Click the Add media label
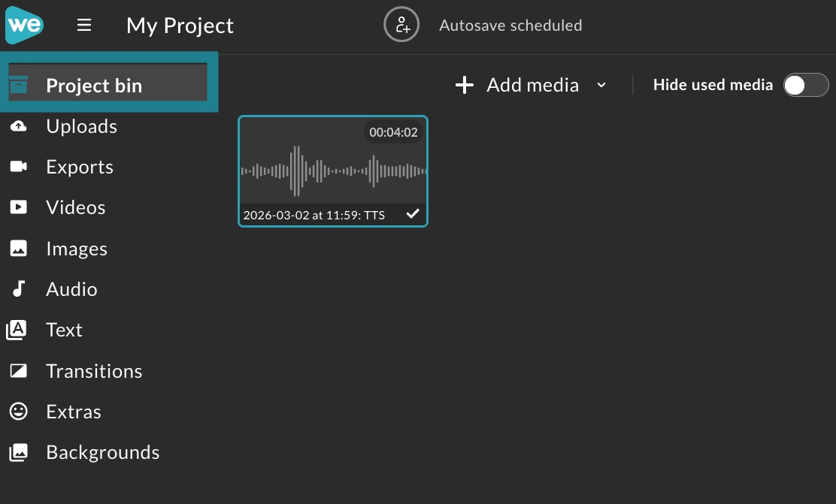 pos(532,85)
